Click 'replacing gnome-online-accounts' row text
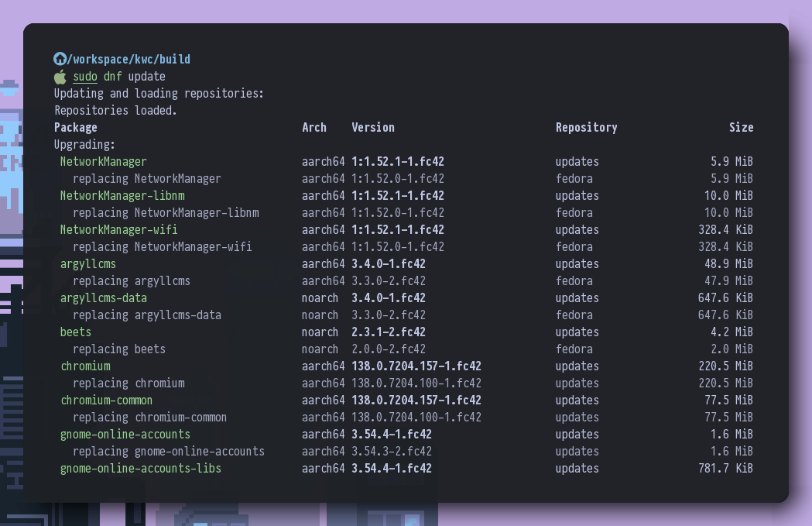The width and height of the screenshot is (812, 526). (168, 452)
